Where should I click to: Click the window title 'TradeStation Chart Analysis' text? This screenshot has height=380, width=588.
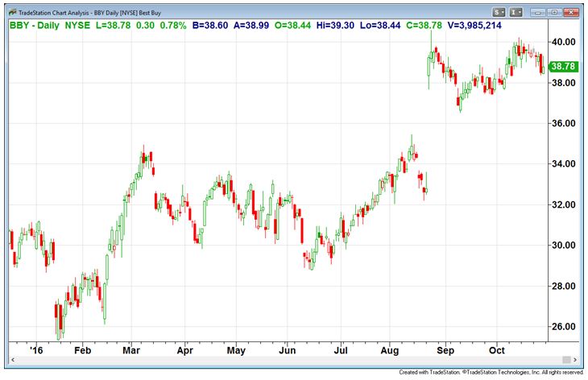tap(54, 13)
